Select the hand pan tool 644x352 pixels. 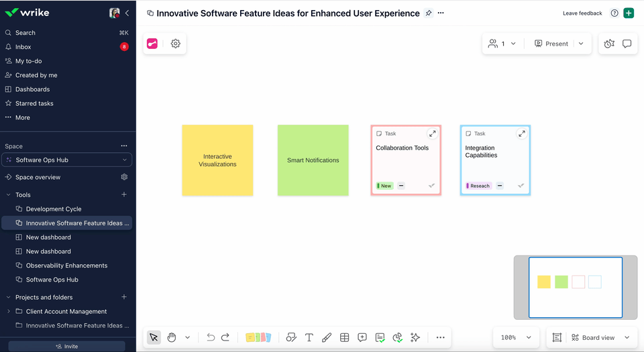click(172, 337)
